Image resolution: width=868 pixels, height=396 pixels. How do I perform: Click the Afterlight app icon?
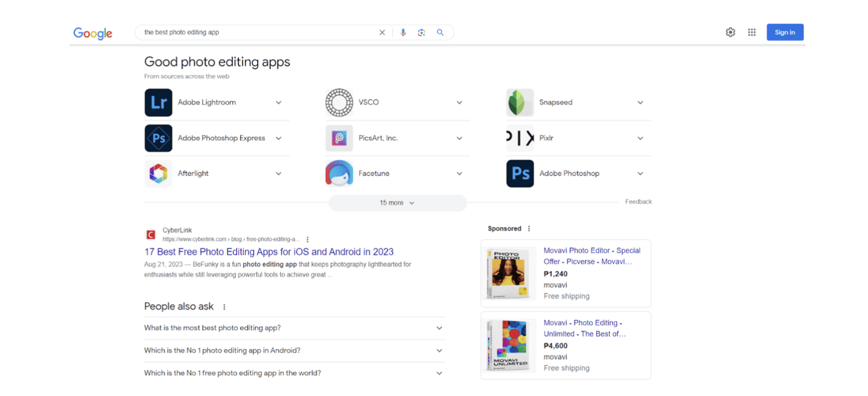159,173
